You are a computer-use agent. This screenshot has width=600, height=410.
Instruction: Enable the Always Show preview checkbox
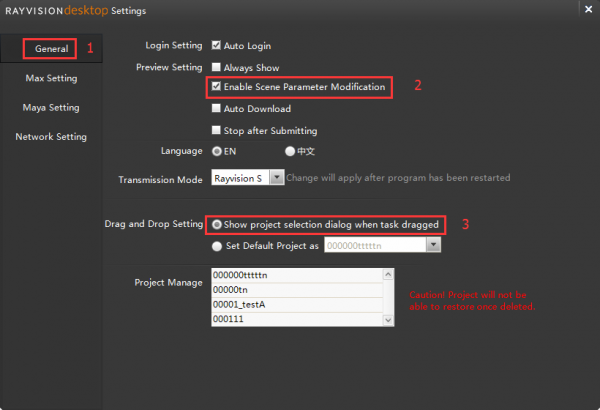coord(216,67)
